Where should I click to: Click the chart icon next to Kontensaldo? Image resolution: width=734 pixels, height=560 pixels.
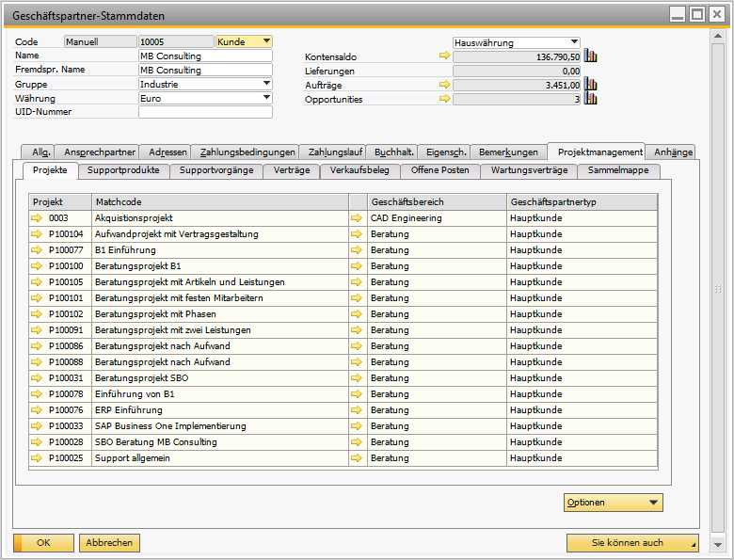click(591, 56)
